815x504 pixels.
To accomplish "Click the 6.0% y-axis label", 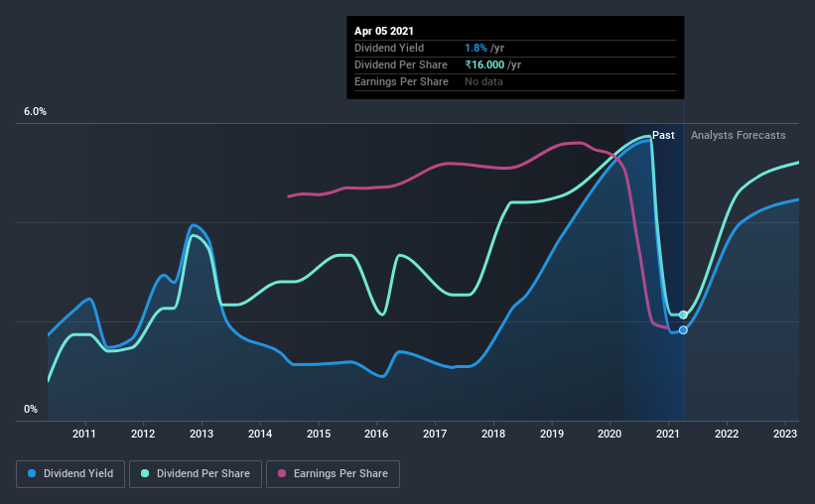I will tap(35, 112).
